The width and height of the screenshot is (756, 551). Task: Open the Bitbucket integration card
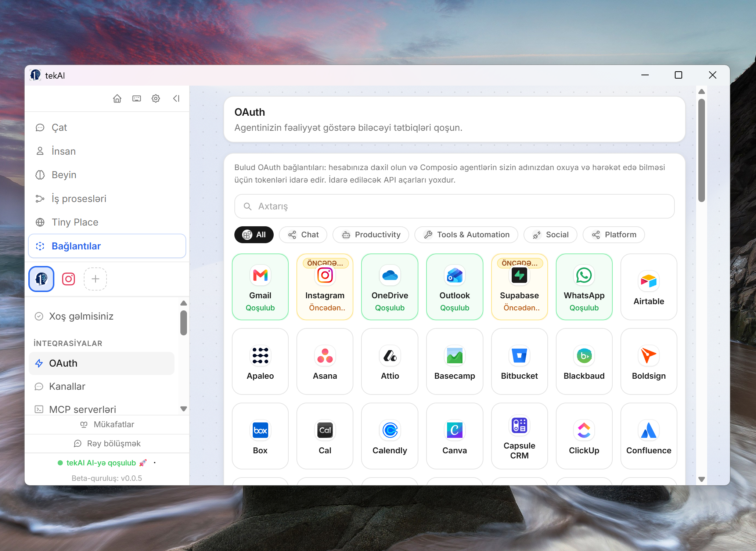click(x=519, y=361)
